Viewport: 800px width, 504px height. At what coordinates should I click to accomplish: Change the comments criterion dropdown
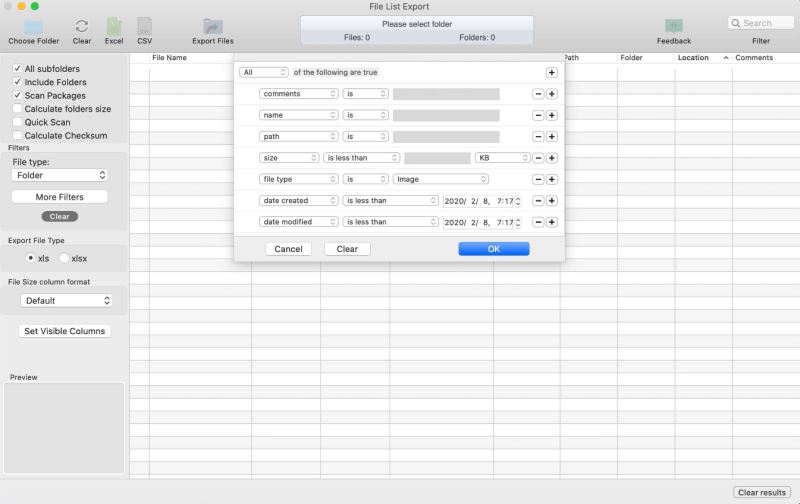tap(298, 94)
